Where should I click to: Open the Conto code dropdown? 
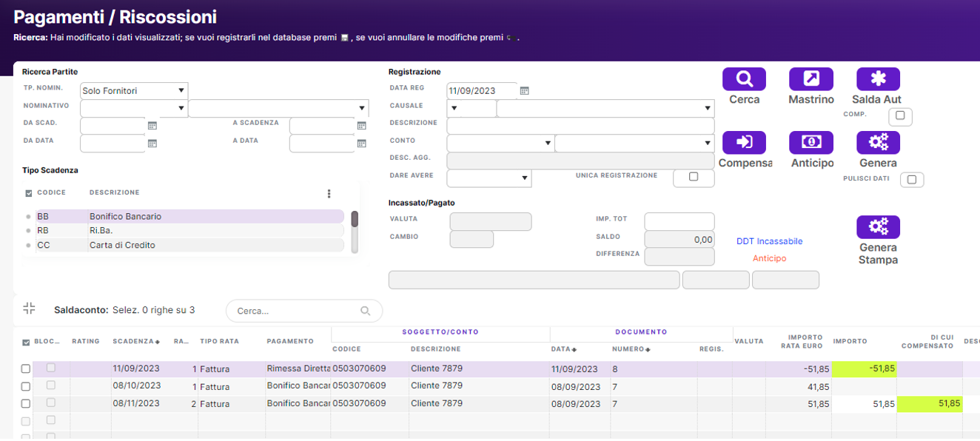tap(548, 144)
